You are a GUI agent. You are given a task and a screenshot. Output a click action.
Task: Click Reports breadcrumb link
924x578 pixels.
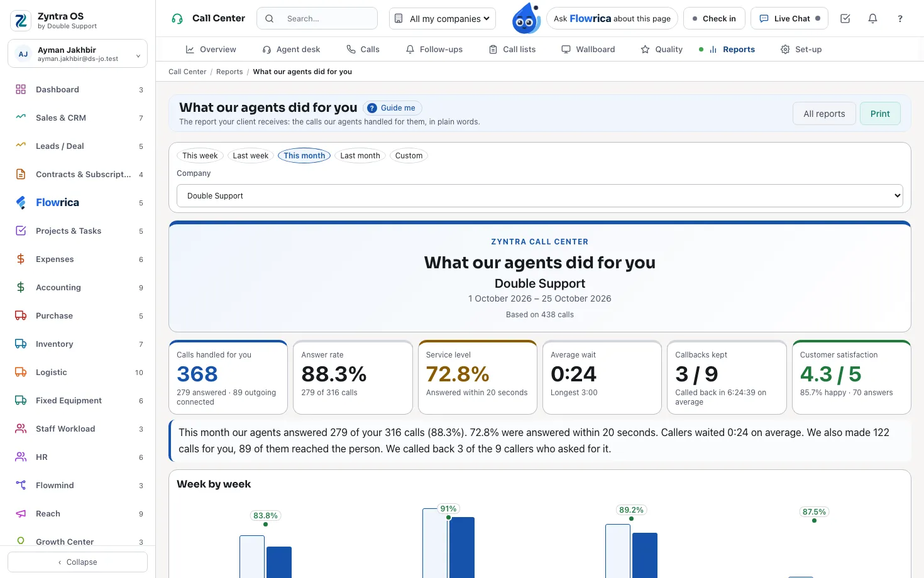229,72
